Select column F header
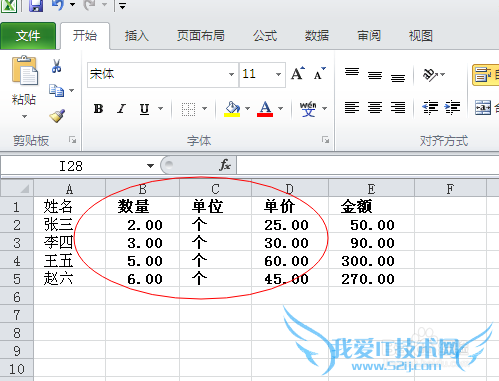This screenshot has width=499, height=381. coord(450,189)
